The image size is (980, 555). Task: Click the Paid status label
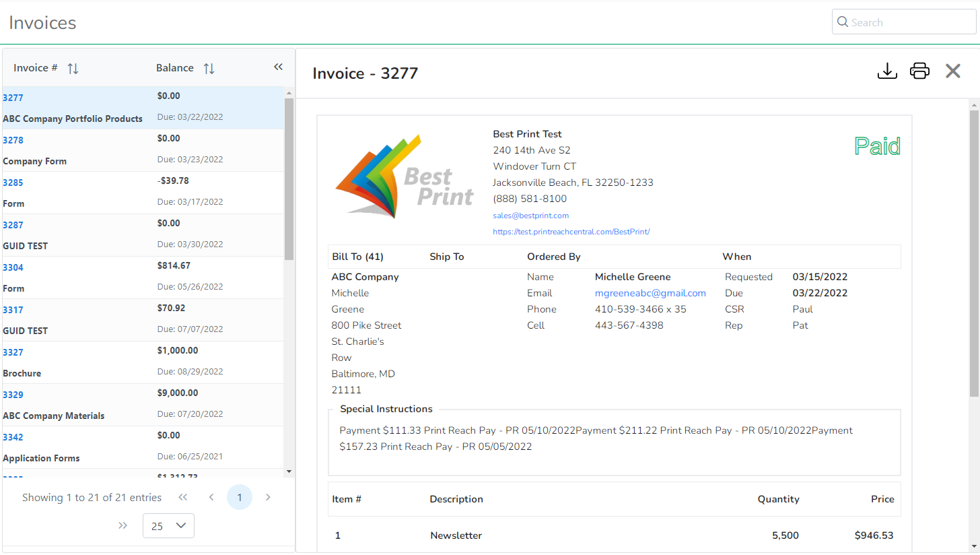coord(877,145)
